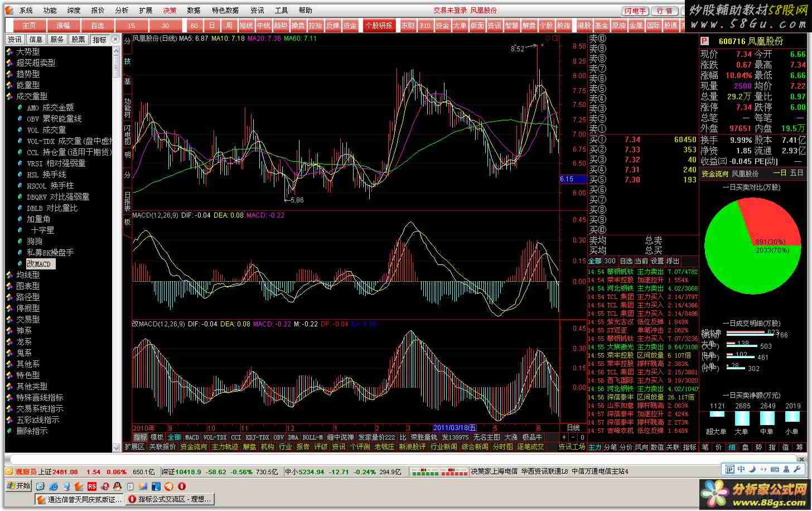The image size is (812, 511).
Task: Launch Internet Explorer from the quick launch bar
Action: [x=54, y=486]
